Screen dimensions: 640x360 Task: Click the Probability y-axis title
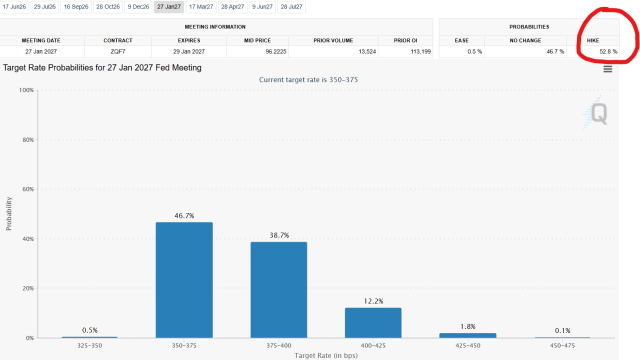point(9,213)
